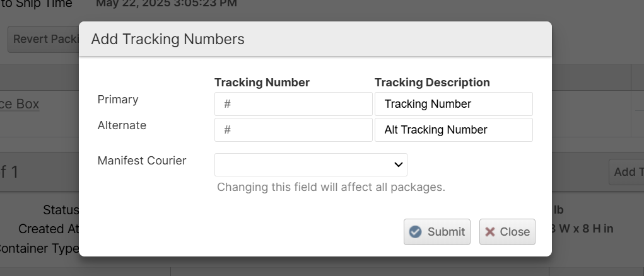Viewport: 644px width, 276px height.
Task: Click the red X icon on Close
Action: 490,231
